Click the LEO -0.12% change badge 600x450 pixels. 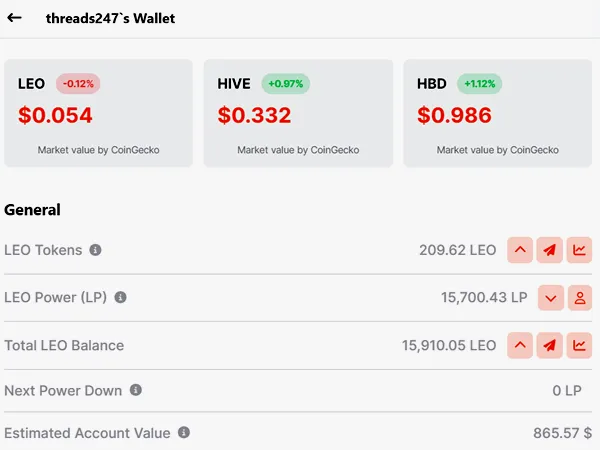(x=78, y=83)
